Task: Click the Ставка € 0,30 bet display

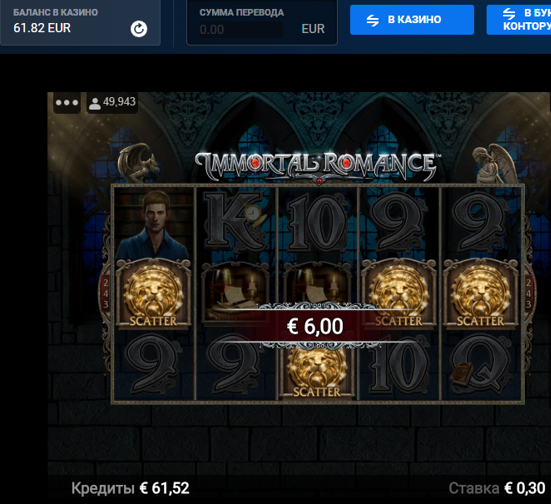Action: (x=497, y=488)
